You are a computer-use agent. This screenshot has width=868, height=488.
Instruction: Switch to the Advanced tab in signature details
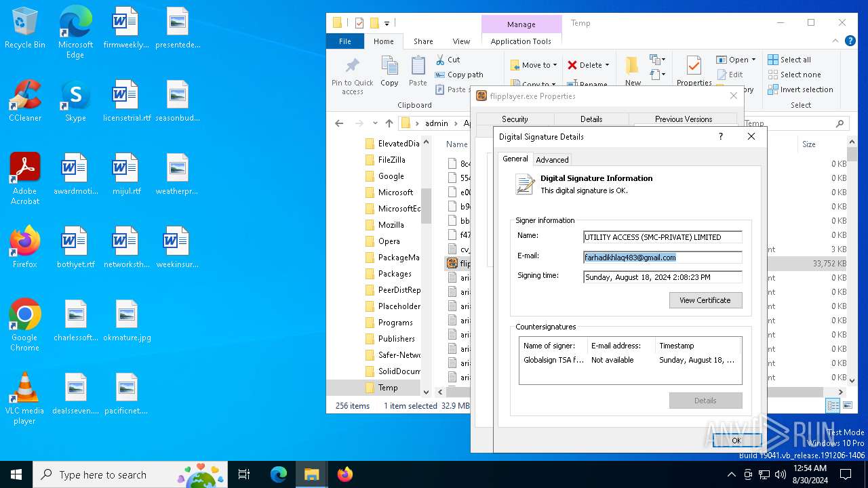tap(552, 160)
